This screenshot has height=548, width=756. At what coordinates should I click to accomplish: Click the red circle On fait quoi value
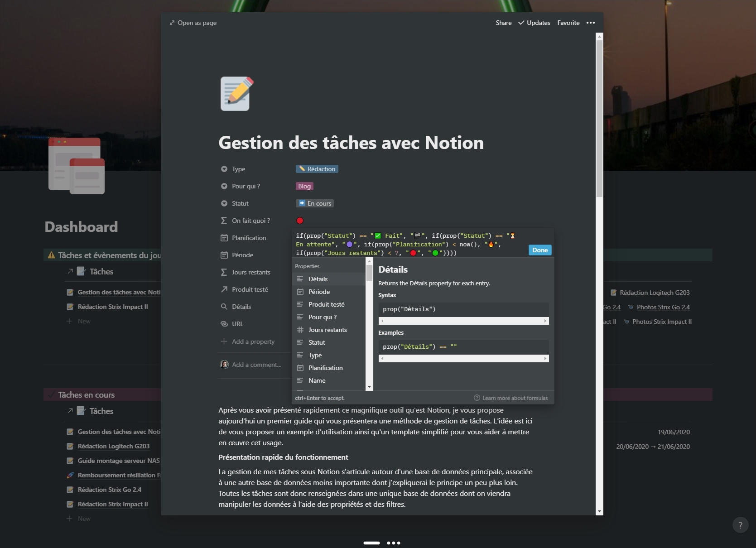click(300, 221)
